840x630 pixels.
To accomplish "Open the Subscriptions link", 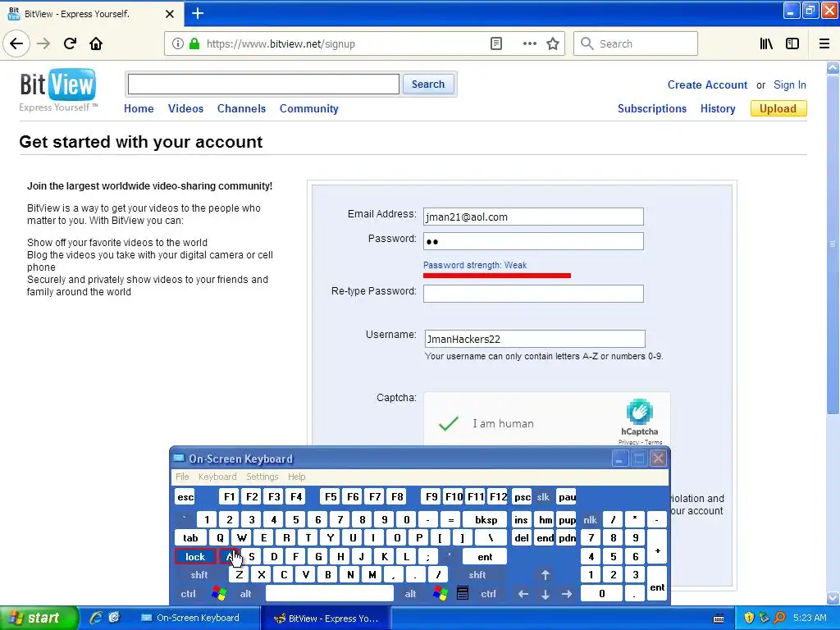I will coord(652,109).
